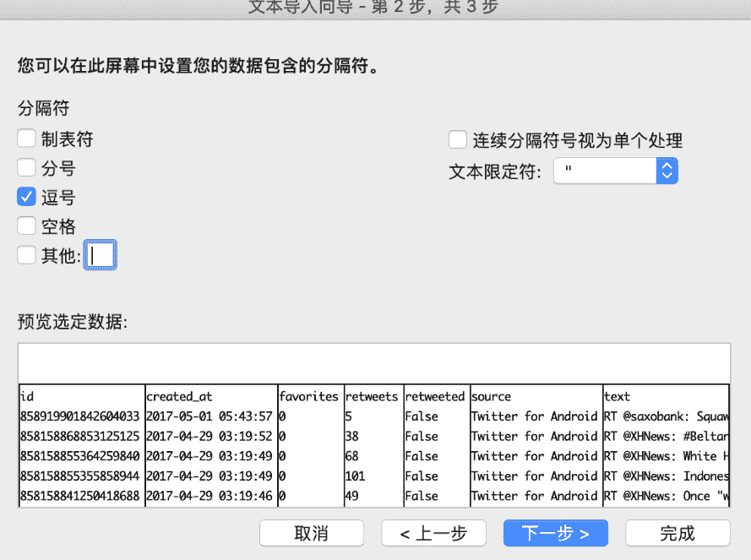This screenshot has height=560, width=751.
Task: Go back with the 上一步 button
Action: point(433,533)
